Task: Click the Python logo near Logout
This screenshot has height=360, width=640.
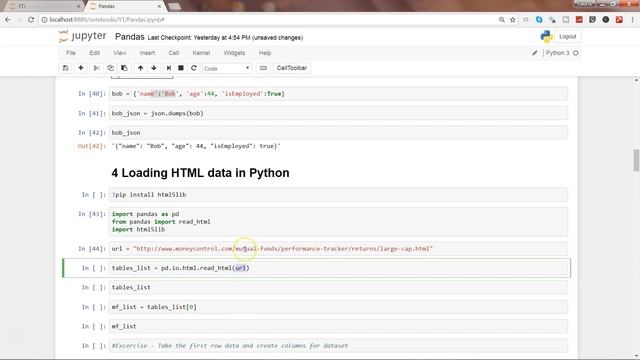Action: click(x=546, y=36)
